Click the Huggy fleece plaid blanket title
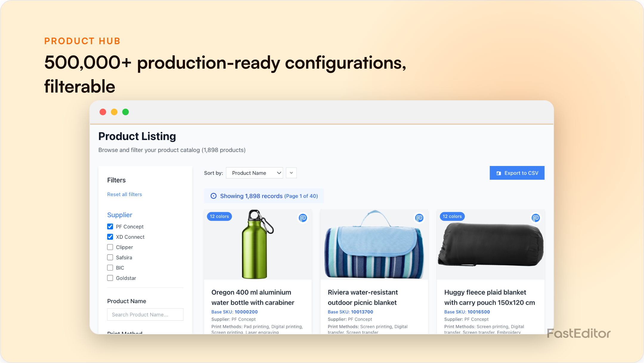This screenshot has width=644, height=363. click(x=490, y=297)
